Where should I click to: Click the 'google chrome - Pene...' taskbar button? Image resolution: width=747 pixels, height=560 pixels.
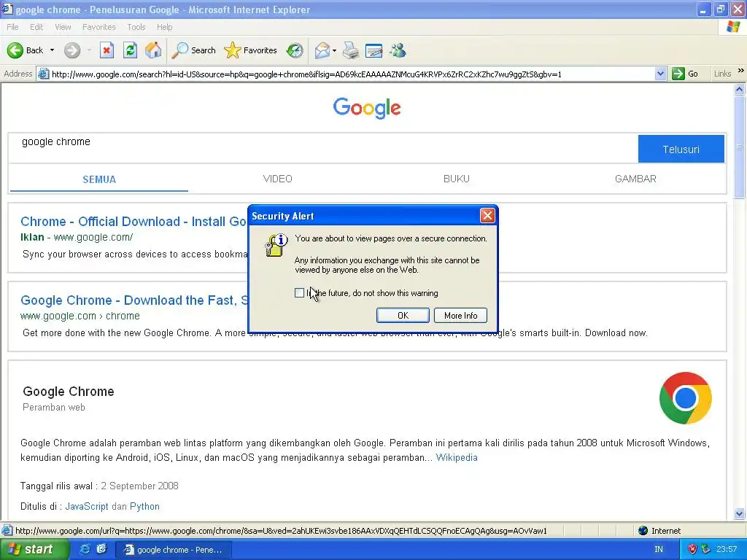click(x=175, y=550)
